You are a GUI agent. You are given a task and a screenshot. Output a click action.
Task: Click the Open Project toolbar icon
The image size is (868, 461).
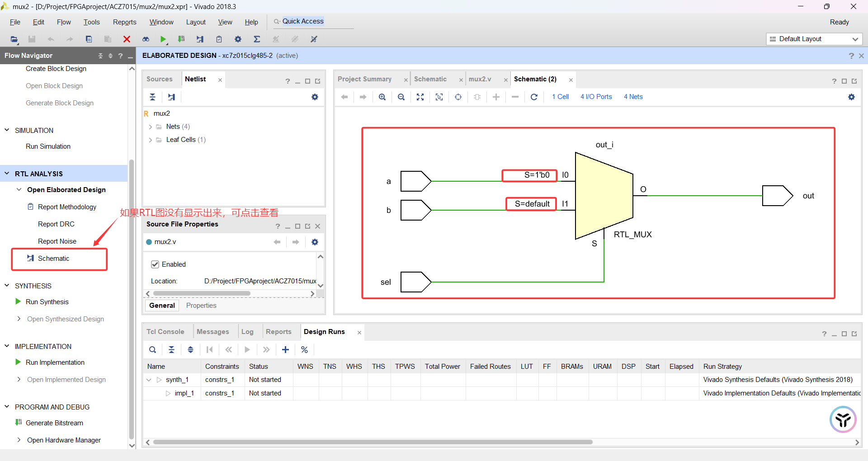14,39
